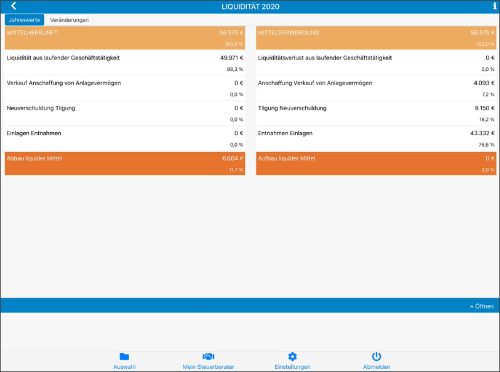Select Entnahmen Einlagen row
This screenshot has height=372, width=500.
[x=376, y=139]
